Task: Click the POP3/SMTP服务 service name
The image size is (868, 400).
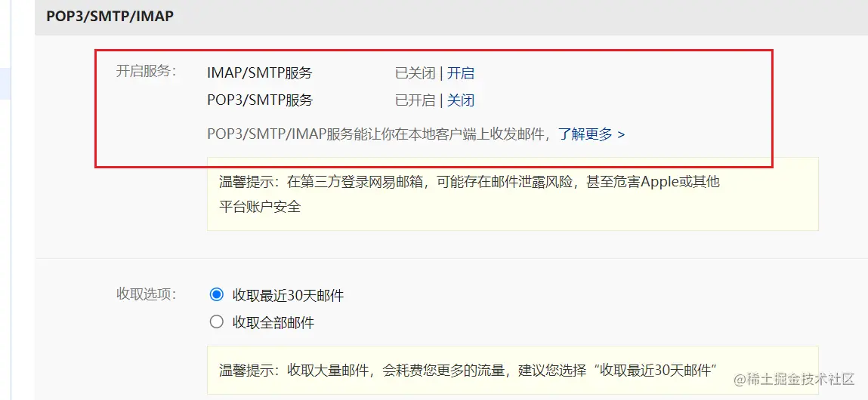Action: click(260, 100)
